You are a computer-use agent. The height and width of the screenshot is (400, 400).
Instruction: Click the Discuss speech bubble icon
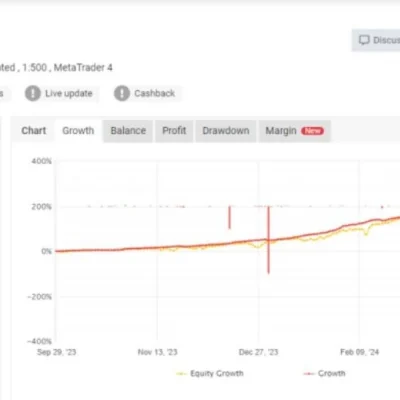(x=364, y=40)
